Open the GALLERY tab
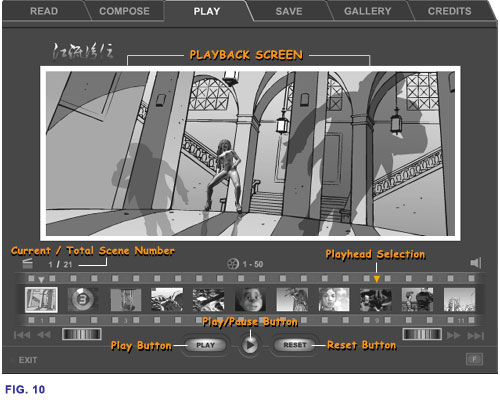 [x=368, y=11]
